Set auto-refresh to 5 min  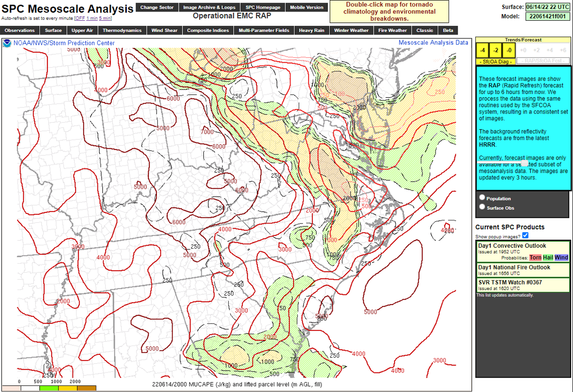[105, 18]
